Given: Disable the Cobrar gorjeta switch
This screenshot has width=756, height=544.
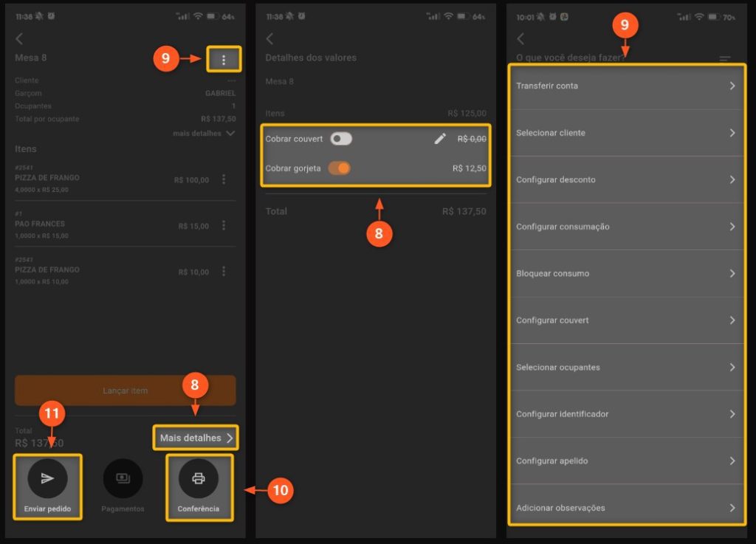Looking at the screenshot, I should [339, 168].
